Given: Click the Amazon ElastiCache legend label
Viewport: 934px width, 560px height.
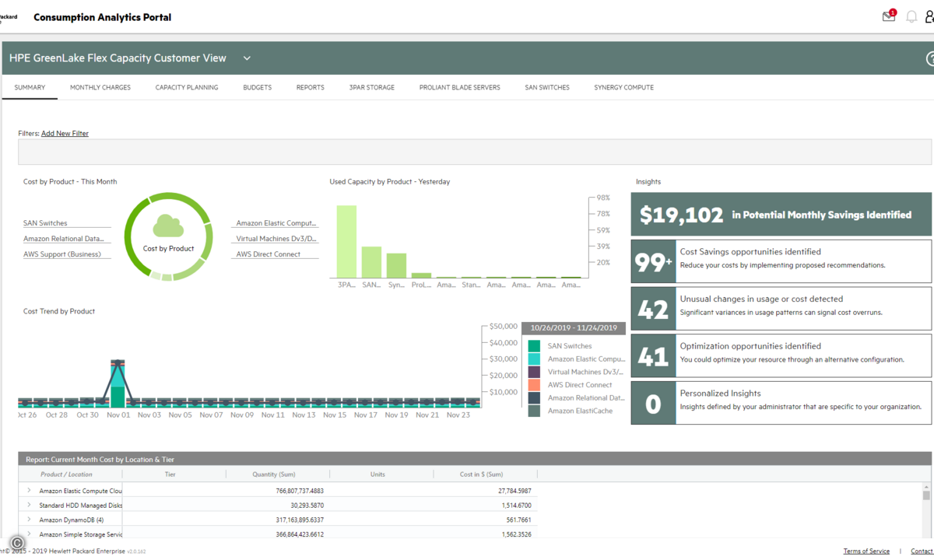Looking at the screenshot, I should [x=580, y=411].
